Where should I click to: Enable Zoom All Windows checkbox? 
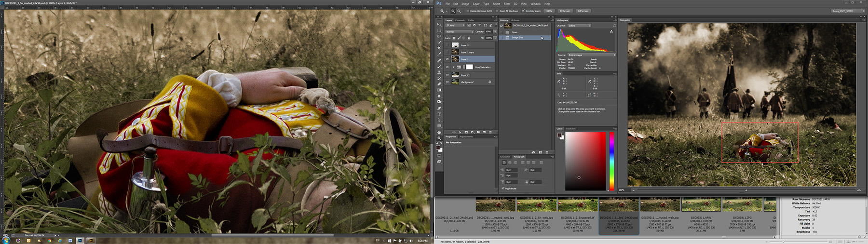497,11
